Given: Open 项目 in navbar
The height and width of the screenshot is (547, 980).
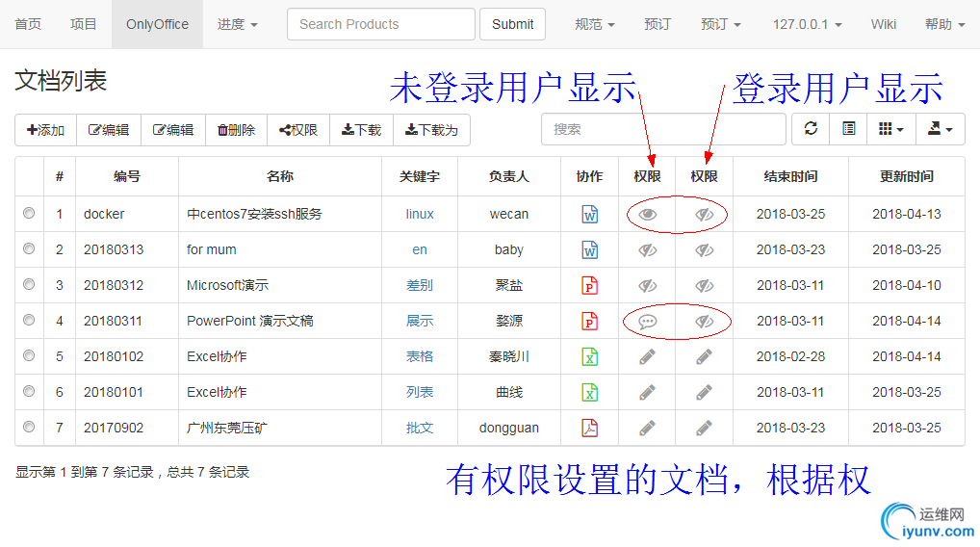Looking at the screenshot, I should 84,24.
